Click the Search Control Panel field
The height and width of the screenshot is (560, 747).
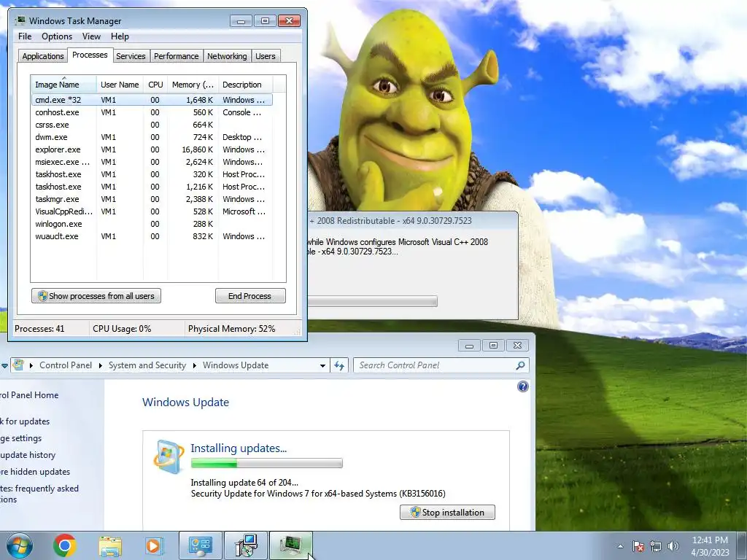(x=436, y=365)
